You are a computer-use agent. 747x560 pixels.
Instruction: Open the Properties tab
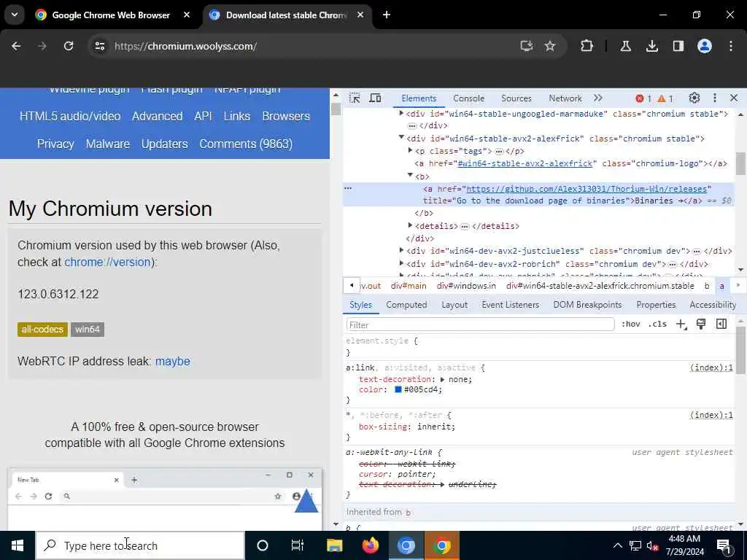(656, 305)
